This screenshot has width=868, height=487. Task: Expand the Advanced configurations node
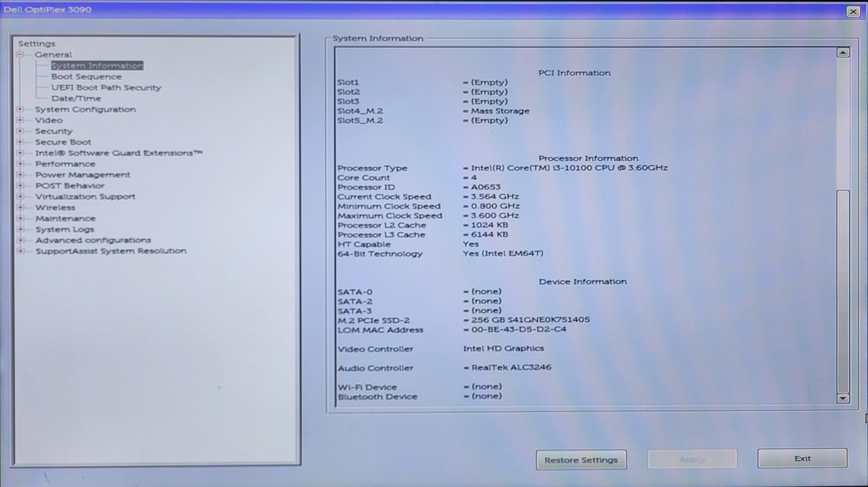(20, 240)
